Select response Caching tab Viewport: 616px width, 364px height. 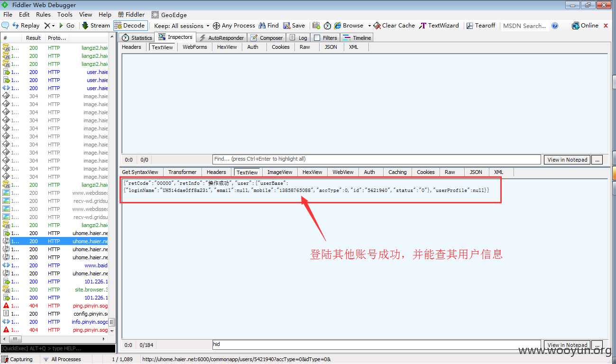point(397,172)
